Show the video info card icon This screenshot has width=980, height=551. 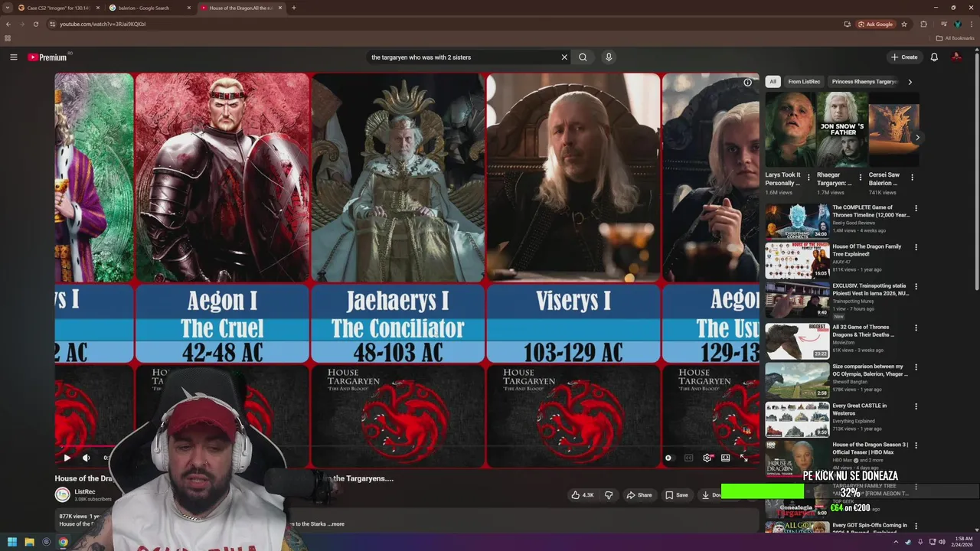(747, 83)
